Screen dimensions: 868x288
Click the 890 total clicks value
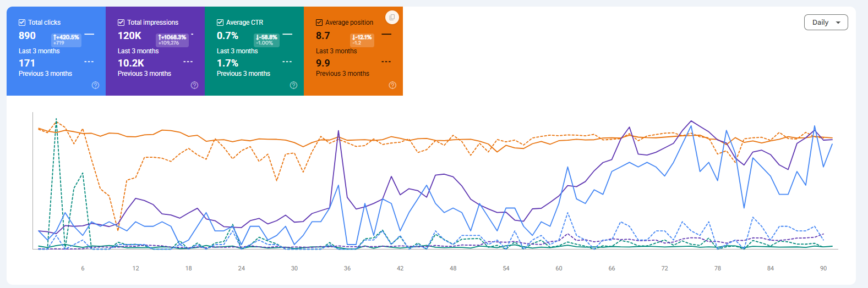pos(27,36)
